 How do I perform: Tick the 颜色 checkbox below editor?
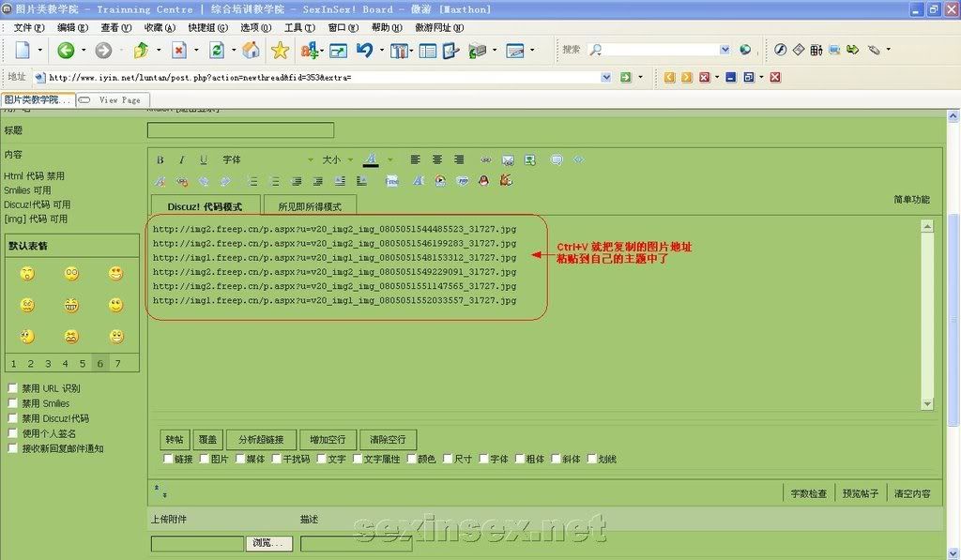(x=411, y=459)
